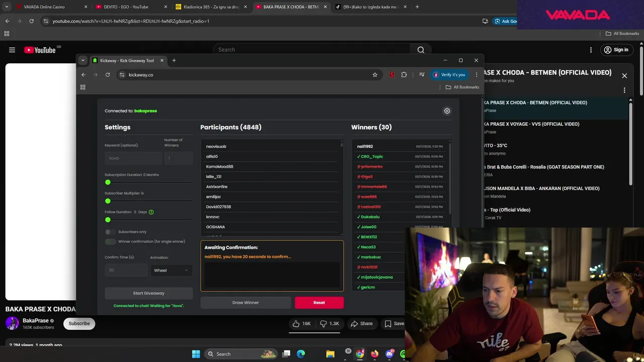
Task: Open YouTube hamburger guide menu
Action: 12,50
